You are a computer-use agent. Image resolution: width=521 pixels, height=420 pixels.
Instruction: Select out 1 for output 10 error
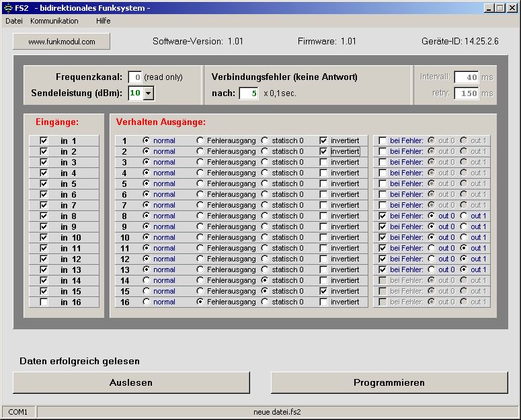tap(464, 237)
